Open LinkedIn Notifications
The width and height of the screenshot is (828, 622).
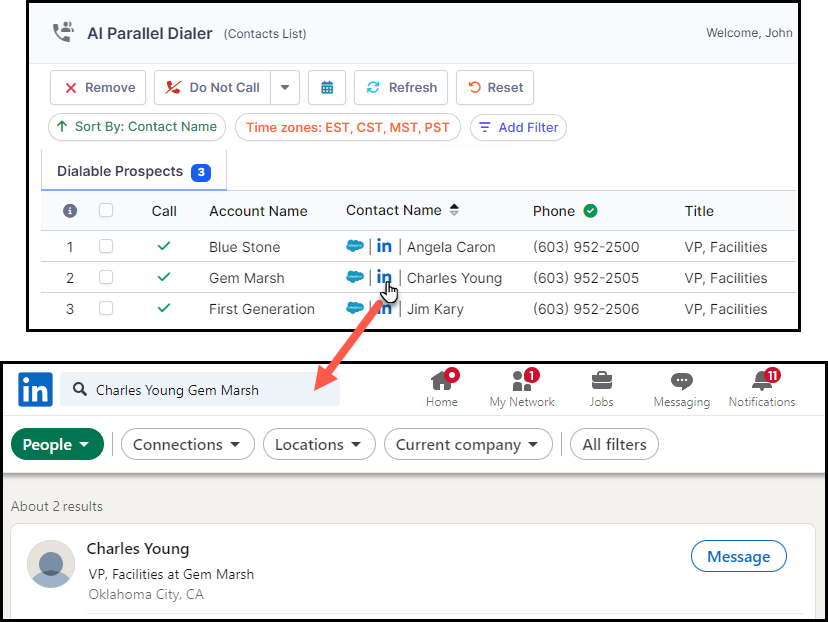(762, 389)
